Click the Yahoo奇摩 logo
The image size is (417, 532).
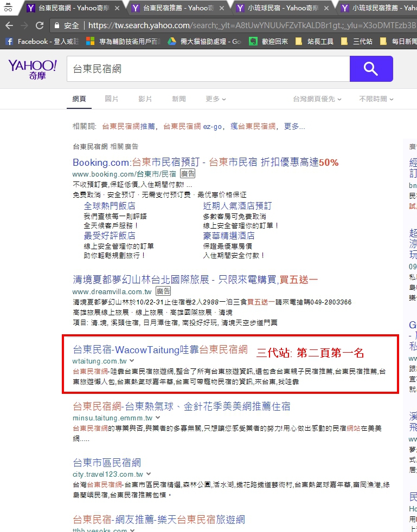pyautogui.click(x=32, y=69)
